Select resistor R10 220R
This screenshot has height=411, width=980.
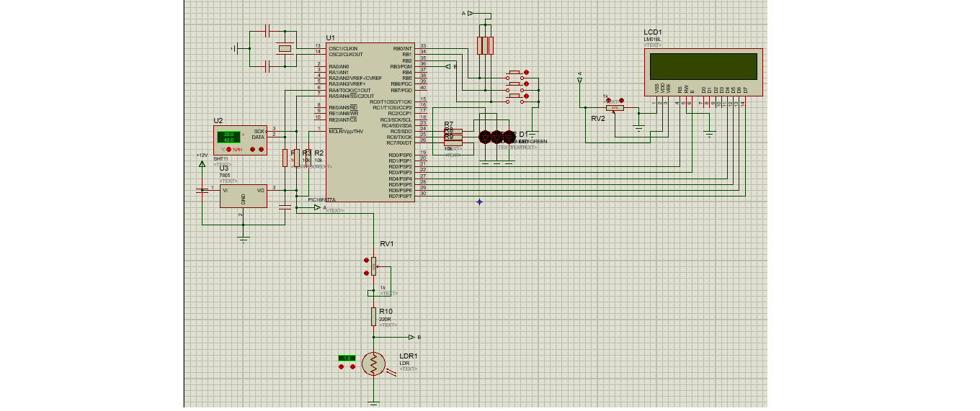pos(373,316)
